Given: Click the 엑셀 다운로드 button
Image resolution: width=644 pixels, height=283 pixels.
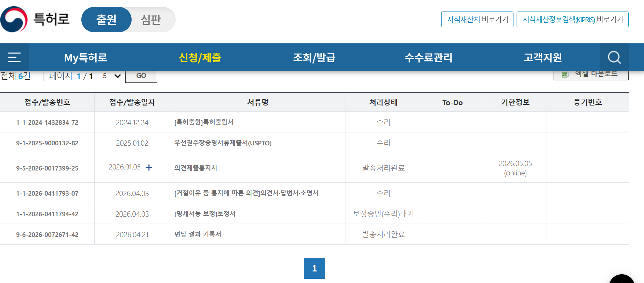Looking at the screenshot, I should click(x=591, y=75).
